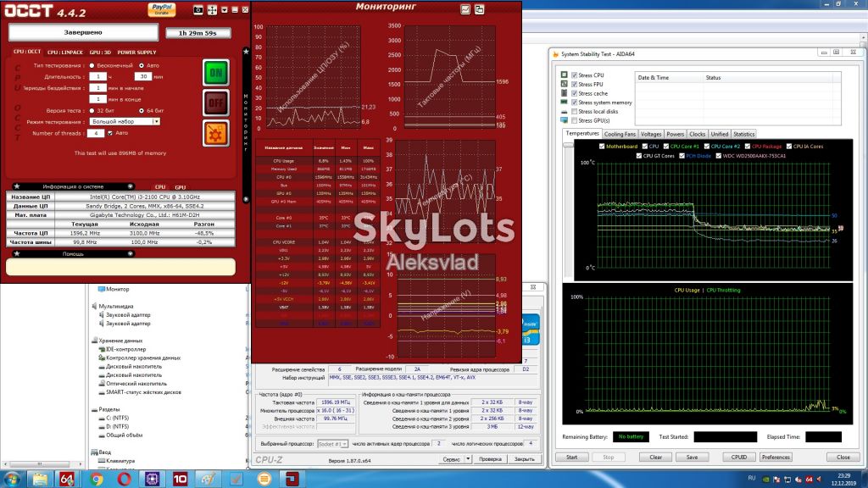Click the first icon in Мониторинг title bar
Image resolution: width=868 pixels, height=488 pixels.
[x=465, y=9]
